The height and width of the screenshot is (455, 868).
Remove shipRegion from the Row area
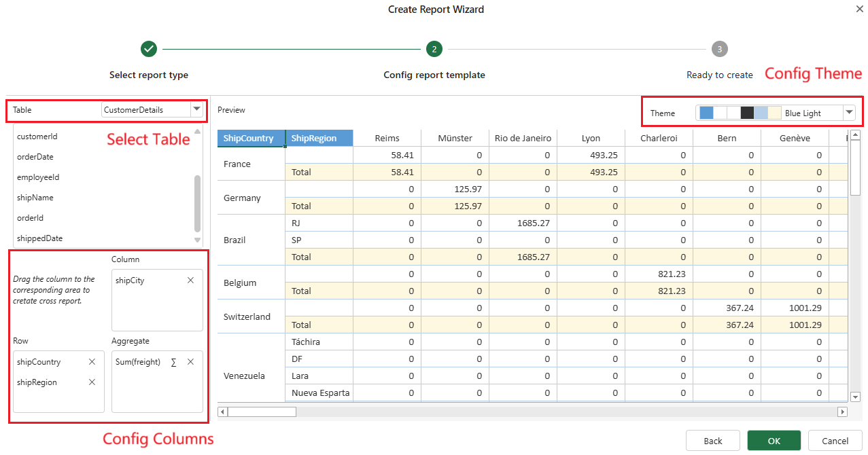pyautogui.click(x=92, y=382)
